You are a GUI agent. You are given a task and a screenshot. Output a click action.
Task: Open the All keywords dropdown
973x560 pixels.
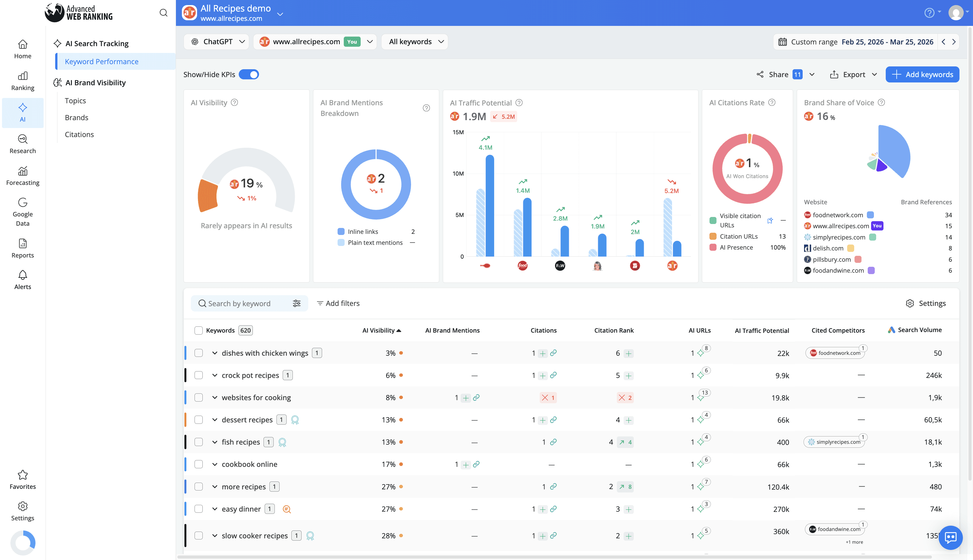coord(414,42)
